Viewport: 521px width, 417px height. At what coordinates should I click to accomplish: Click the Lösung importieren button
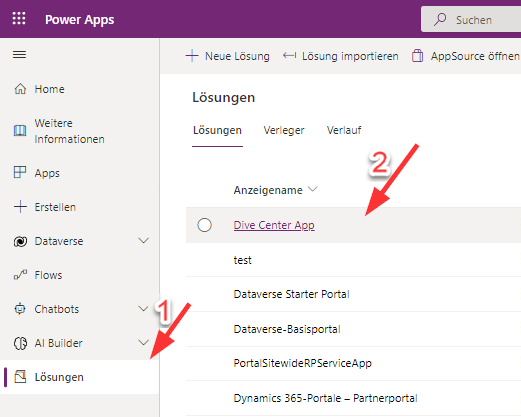pos(340,56)
